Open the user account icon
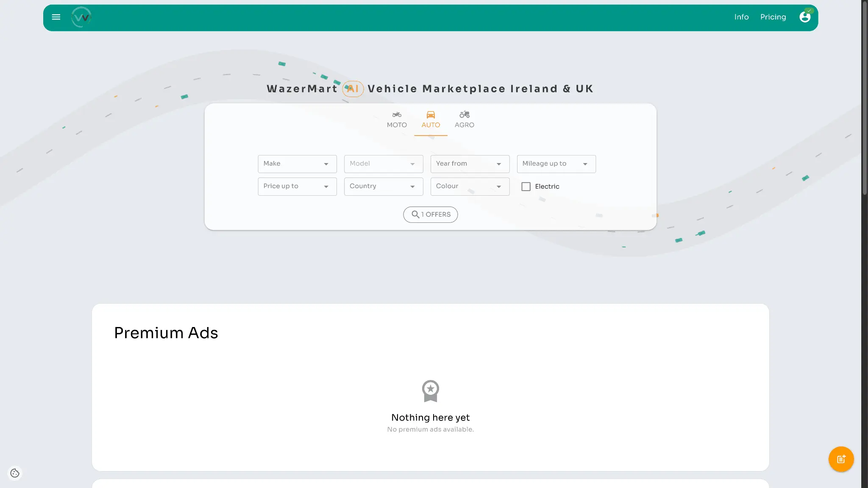868x488 pixels. pyautogui.click(x=805, y=17)
